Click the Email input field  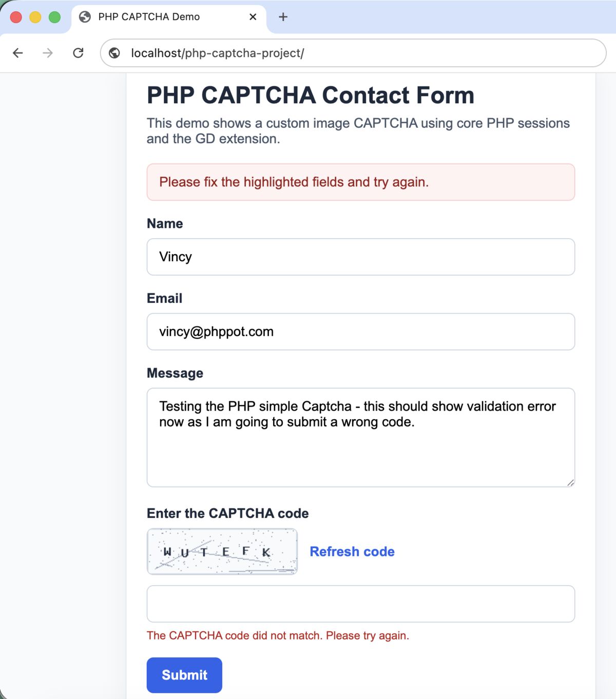(361, 332)
